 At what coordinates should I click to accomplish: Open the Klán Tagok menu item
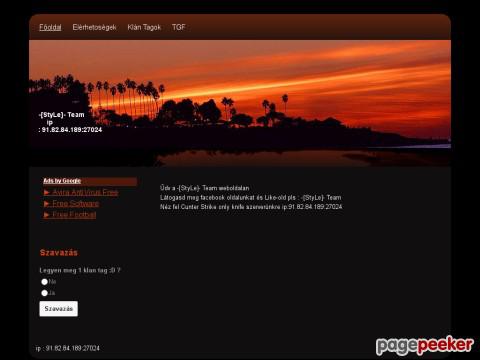click(144, 27)
